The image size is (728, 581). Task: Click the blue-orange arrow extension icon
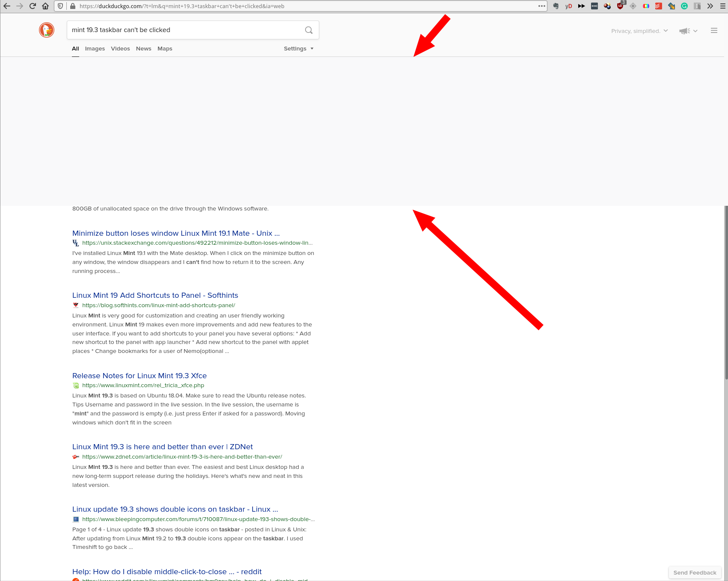pyautogui.click(x=672, y=6)
